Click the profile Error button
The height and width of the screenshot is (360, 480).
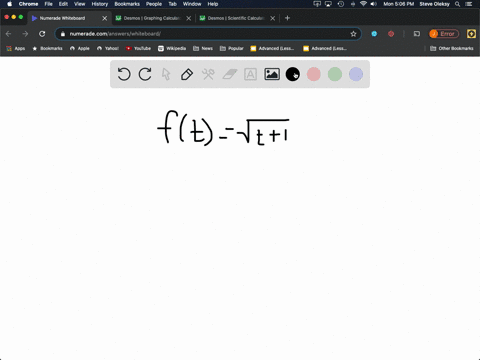pyautogui.click(x=444, y=34)
